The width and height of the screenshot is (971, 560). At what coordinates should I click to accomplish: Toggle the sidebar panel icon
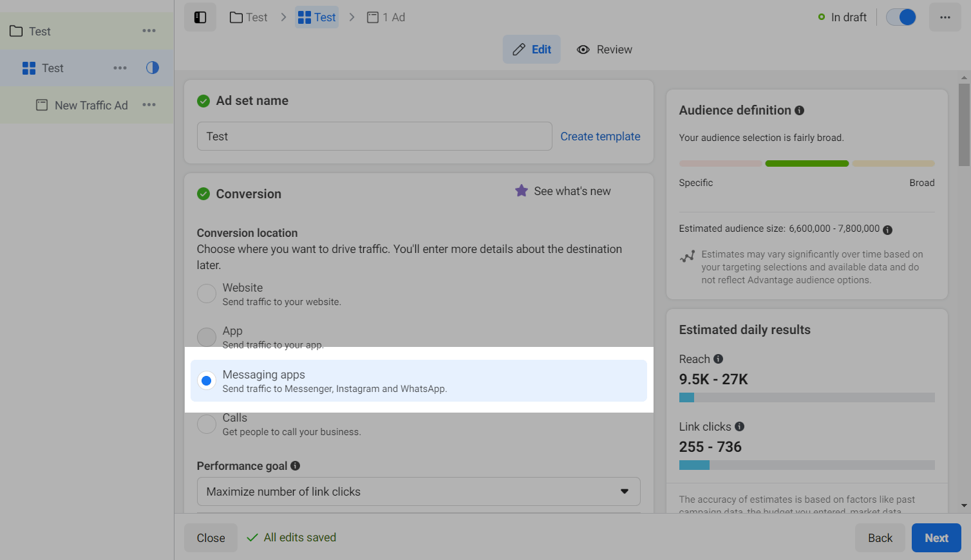point(200,17)
